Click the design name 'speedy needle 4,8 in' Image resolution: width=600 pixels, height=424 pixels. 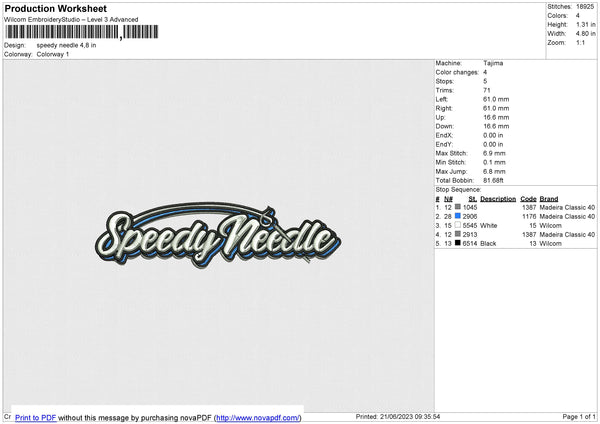pyautogui.click(x=66, y=45)
